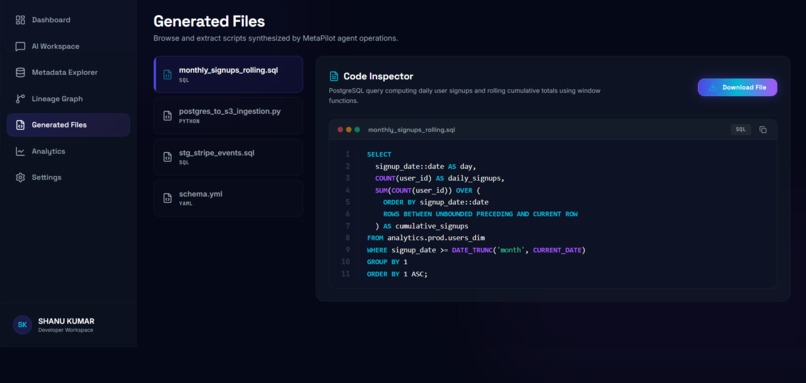Click the PYTHON tag under postgres_to_s3_ingestion.py

point(189,121)
